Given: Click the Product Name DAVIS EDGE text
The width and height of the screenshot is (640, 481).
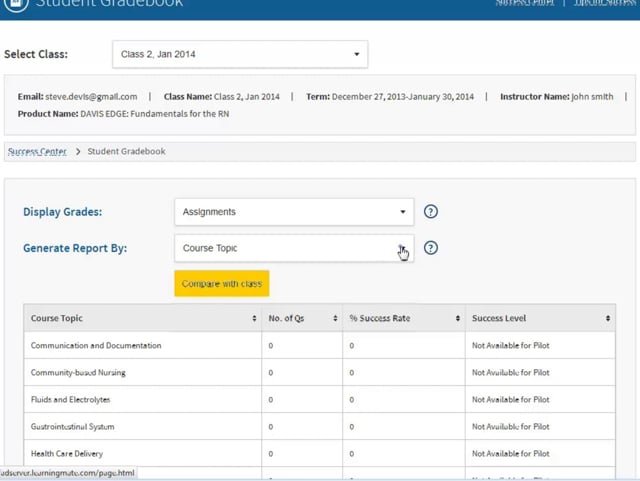Looking at the screenshot, I should 123,114.
